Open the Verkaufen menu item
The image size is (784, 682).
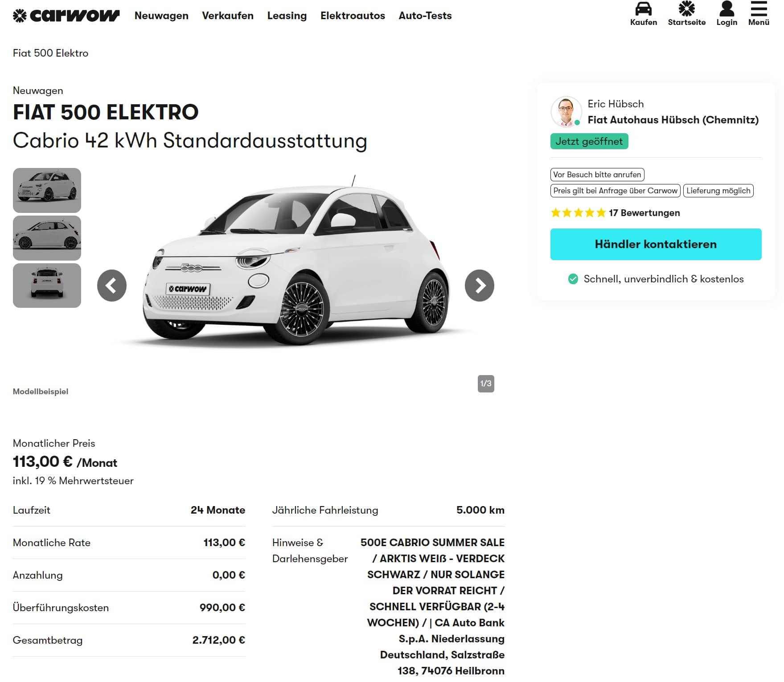coord(228,16)
